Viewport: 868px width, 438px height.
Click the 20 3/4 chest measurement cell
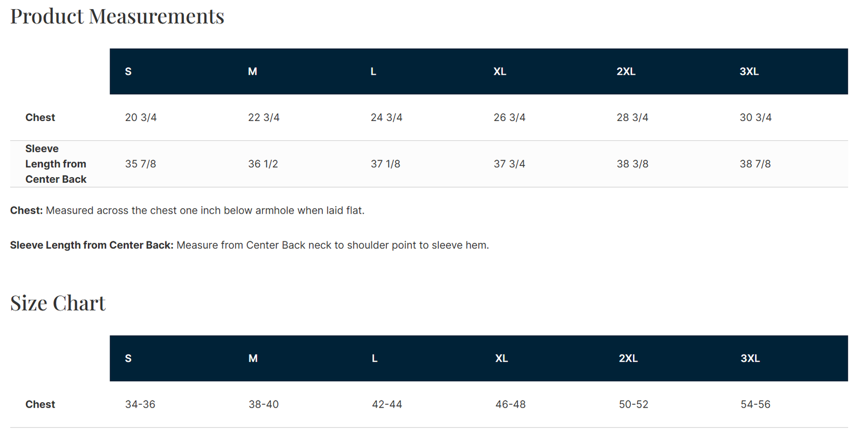[141, 118]
